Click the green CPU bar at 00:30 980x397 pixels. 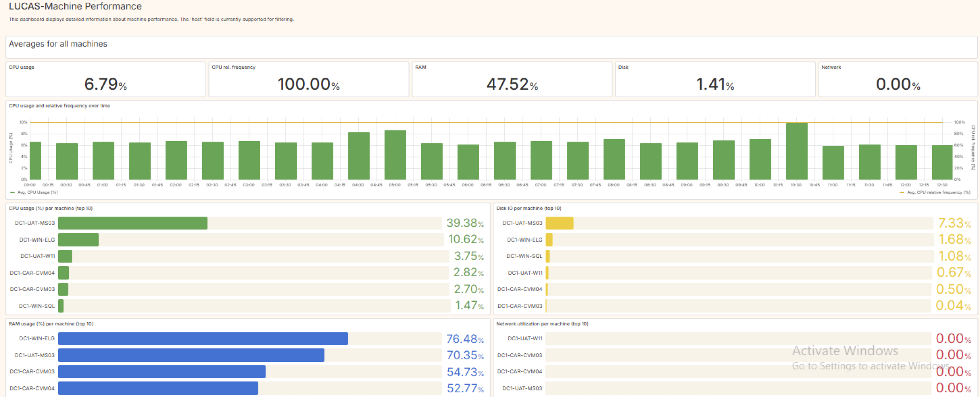67,161
